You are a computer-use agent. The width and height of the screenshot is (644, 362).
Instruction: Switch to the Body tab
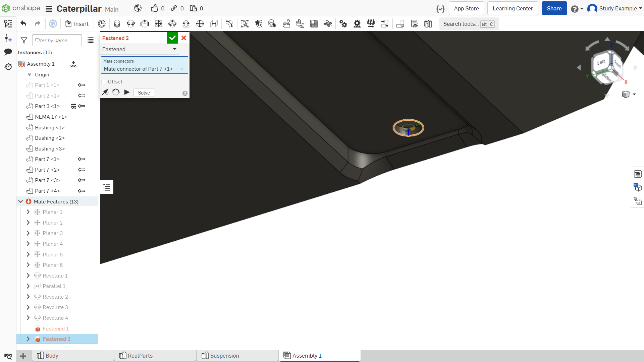(x=73, y=356)
